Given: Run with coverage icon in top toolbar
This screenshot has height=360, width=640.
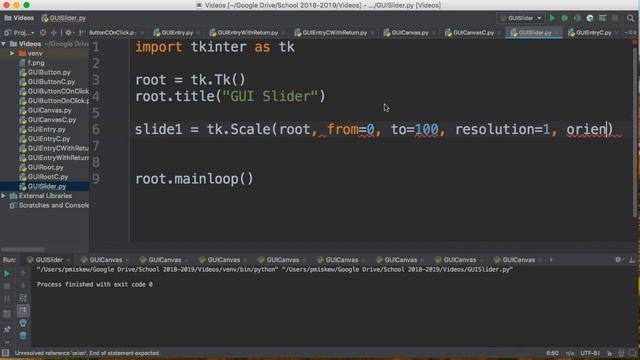Looking at the screenshot, I should pos(577,18).
